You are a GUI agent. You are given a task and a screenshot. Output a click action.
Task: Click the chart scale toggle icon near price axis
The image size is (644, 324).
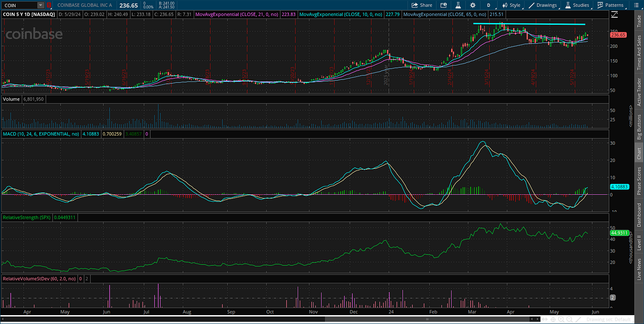(614, 15)
